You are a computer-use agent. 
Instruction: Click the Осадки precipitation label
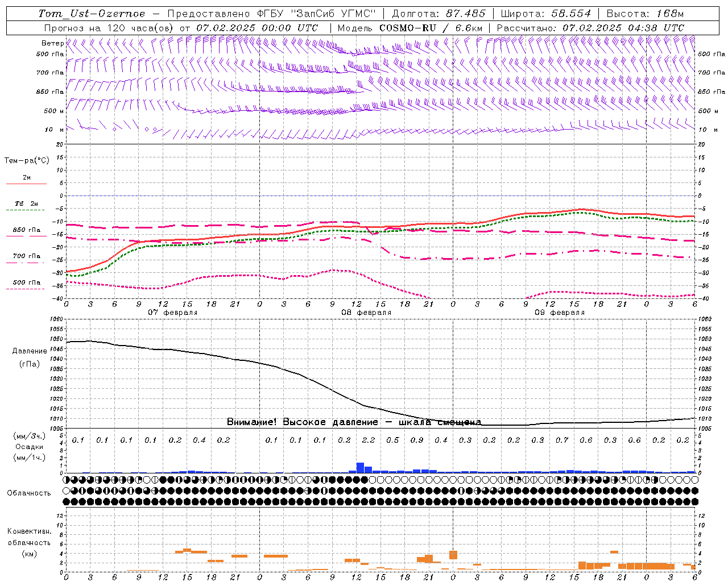coord(30,447)
